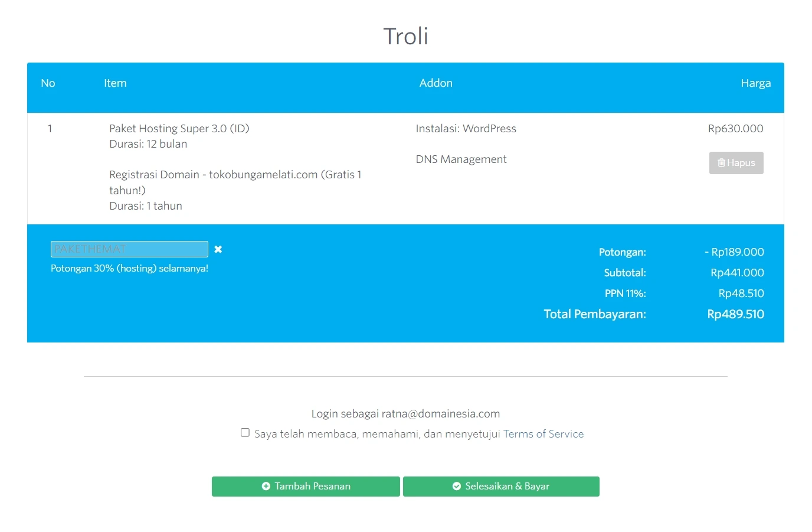Click DNS Management addon text
Screen dimensions: 812x532
coord(461,159)
